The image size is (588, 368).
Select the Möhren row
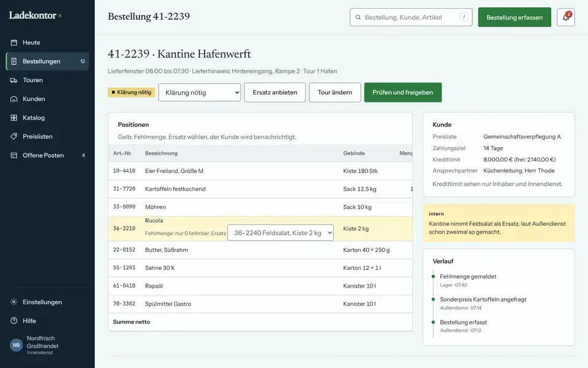coord(260,207)
